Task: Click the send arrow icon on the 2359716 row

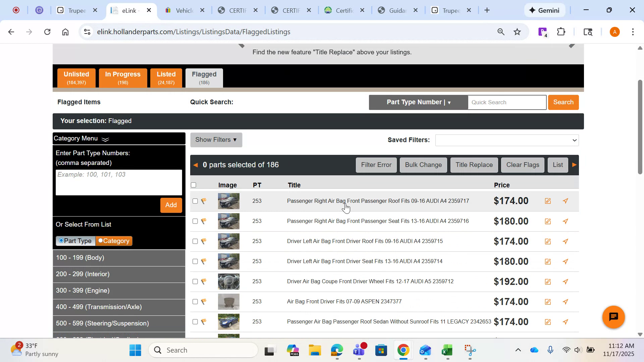Action: pos(566,221)
